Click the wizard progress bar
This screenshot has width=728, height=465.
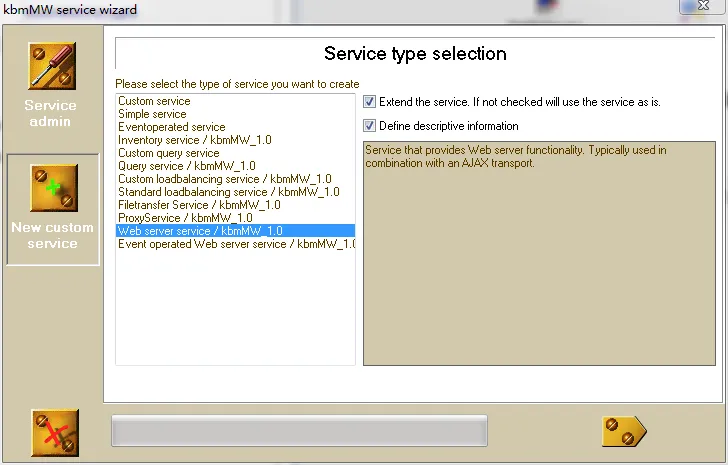(299, 431)
